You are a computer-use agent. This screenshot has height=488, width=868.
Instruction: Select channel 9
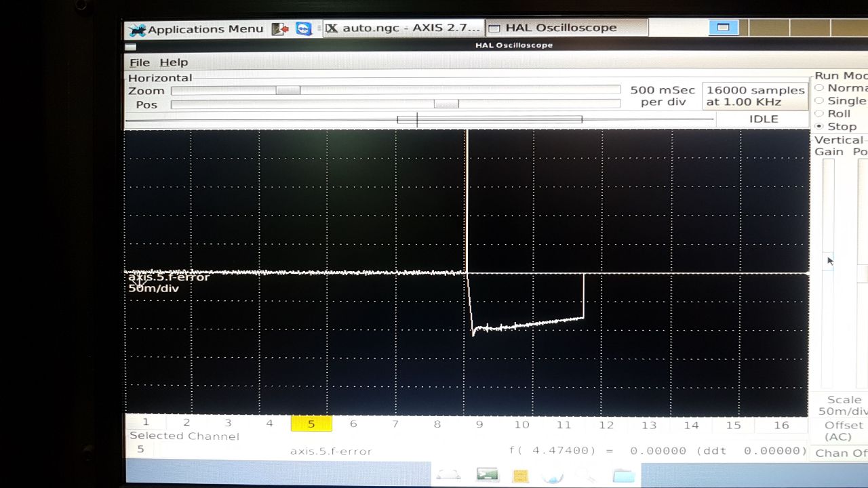point(479,424)
